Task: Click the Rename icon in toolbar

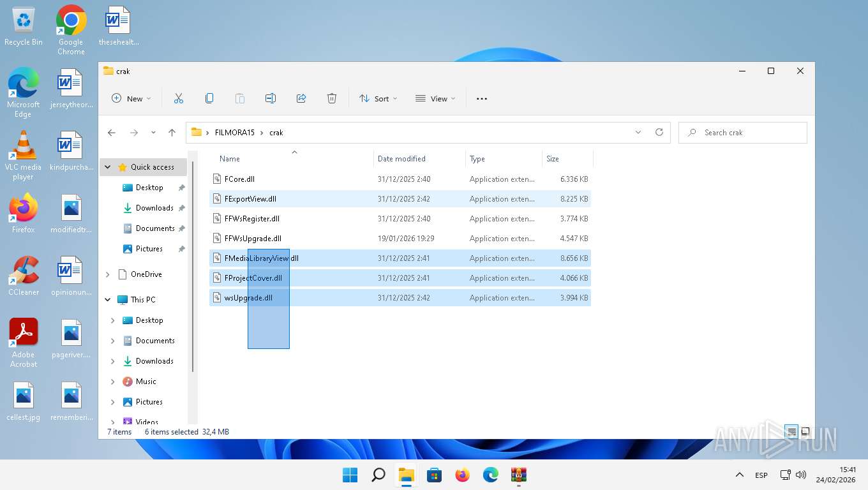Action: [271, 98]
